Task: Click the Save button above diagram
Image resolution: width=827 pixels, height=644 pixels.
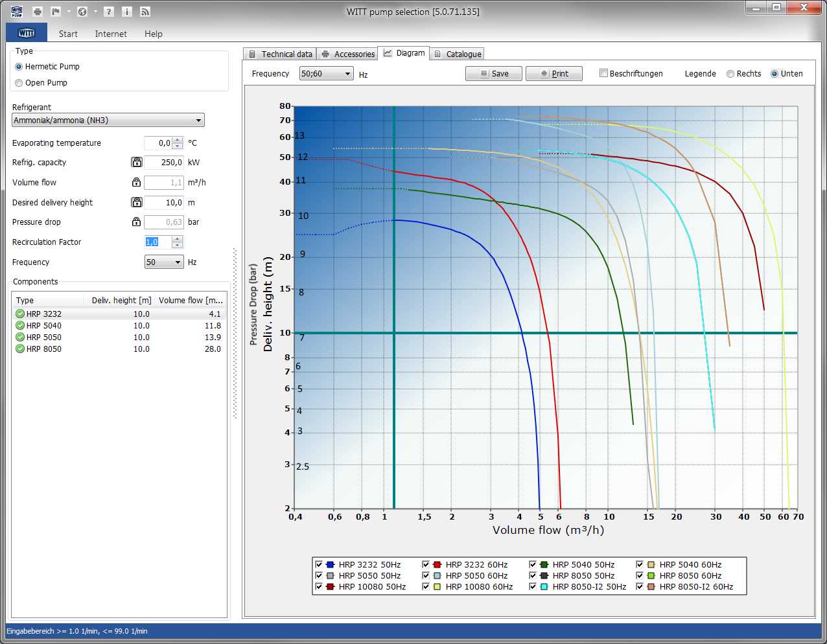Action: point(494,74)
